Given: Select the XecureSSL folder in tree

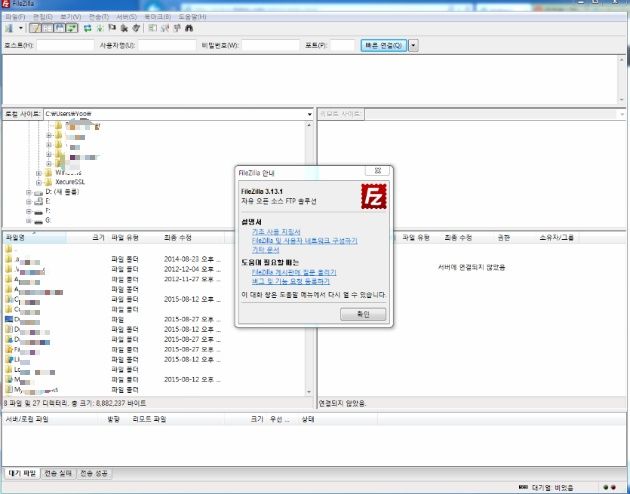Looking at the screenshot, I should tap(70, 182).
